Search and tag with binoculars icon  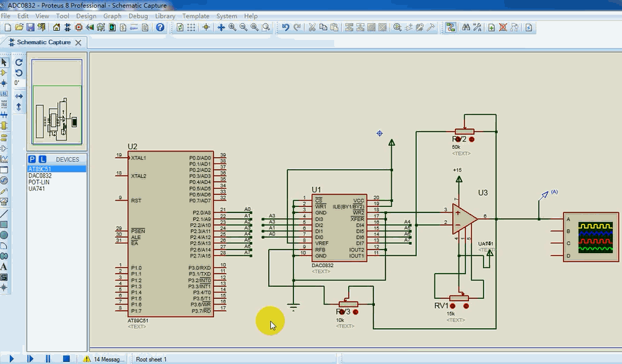tap(466, 27)
